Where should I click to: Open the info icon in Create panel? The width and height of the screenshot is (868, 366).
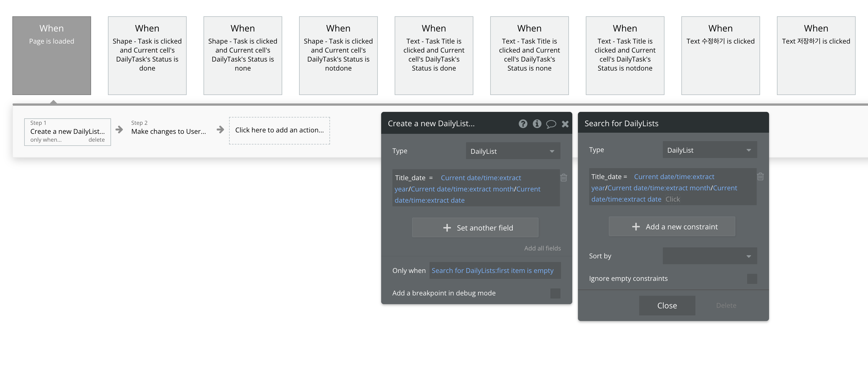(537, 124)
